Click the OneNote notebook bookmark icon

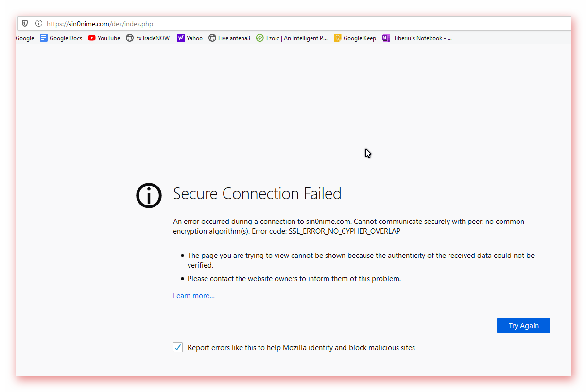[x=386, y=38]
